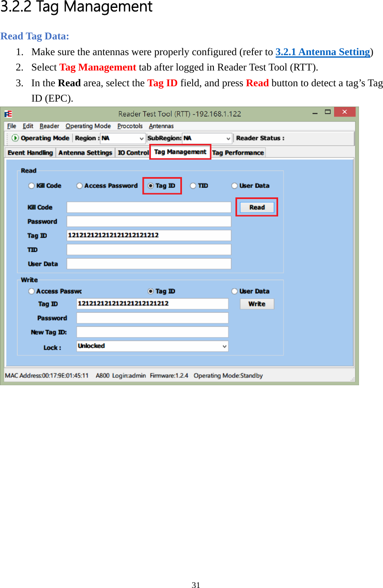Open the Region dropdown showing NA
The image size is (383, 588).
[x=142, y=138]
